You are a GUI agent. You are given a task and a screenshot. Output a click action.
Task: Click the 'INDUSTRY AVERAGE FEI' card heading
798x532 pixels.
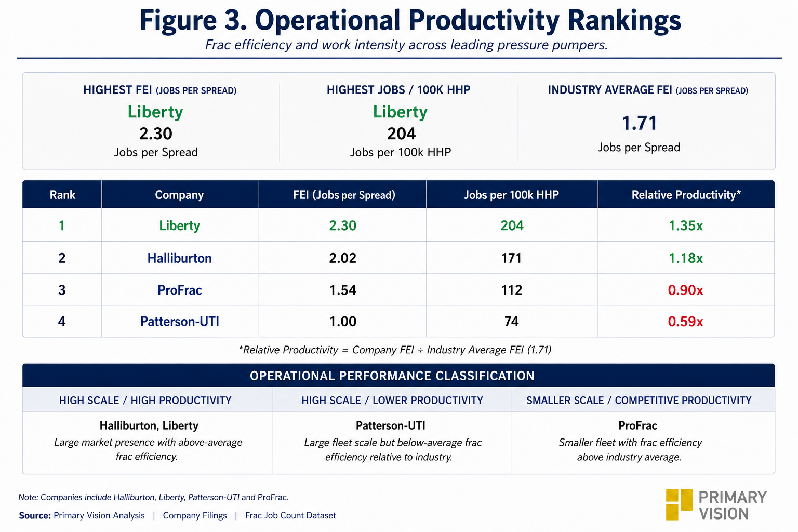648,90
